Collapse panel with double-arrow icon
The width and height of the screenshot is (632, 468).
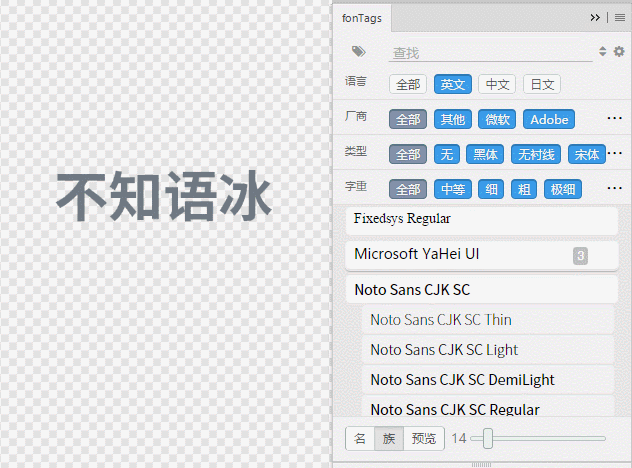point(595,18)
